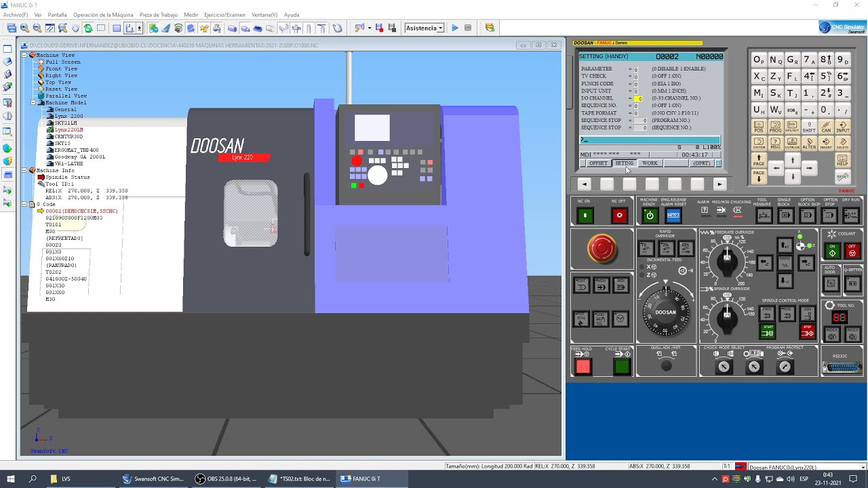Image resolution: width=868 pixels, height=488 pixels.
Task: Collapse the G Code tree node
Action: click(25, 204)
